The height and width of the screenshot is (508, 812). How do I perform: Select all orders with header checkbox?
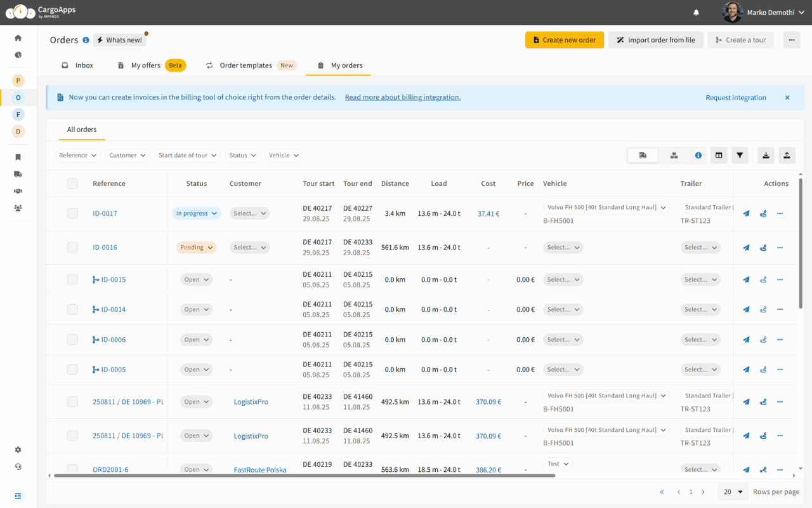(72, 184)
